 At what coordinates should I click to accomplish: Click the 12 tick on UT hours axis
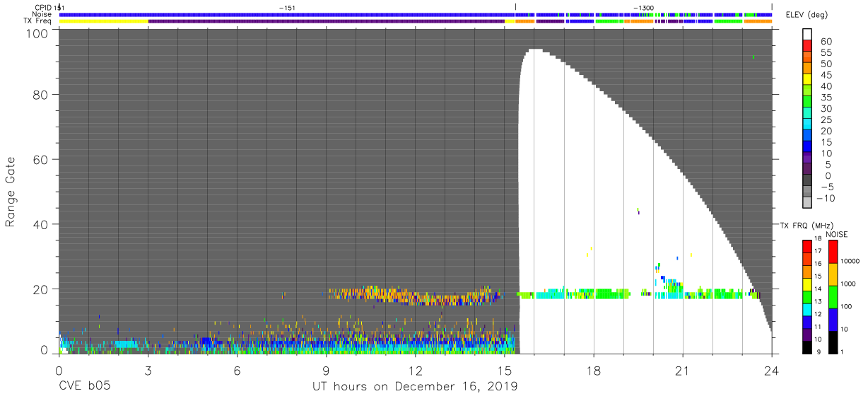pyautogui.click(x=415, y=371)
